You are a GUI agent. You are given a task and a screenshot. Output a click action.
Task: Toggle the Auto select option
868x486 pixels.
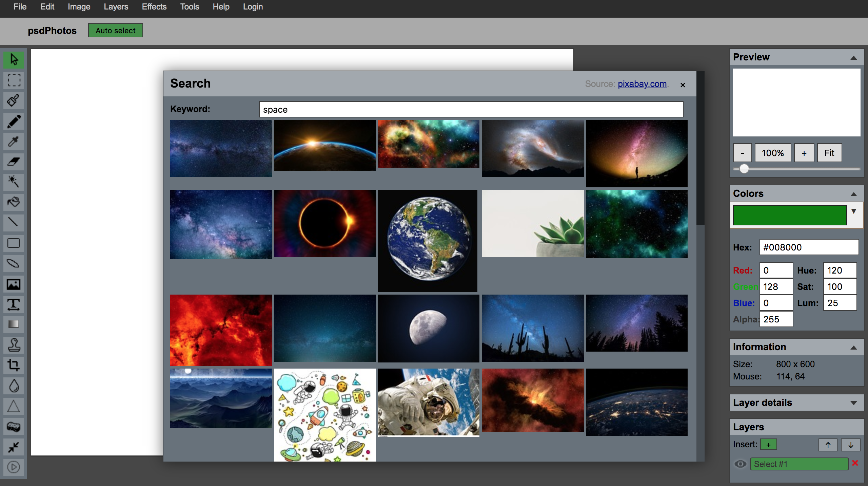(x=115, y=31)
